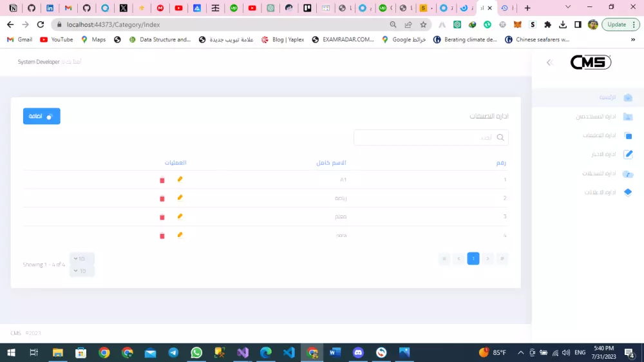This screenshot has height=362, width=644.
Task: Edit category in row number 4
Action: pyautogui.click(x=180, y=234)
